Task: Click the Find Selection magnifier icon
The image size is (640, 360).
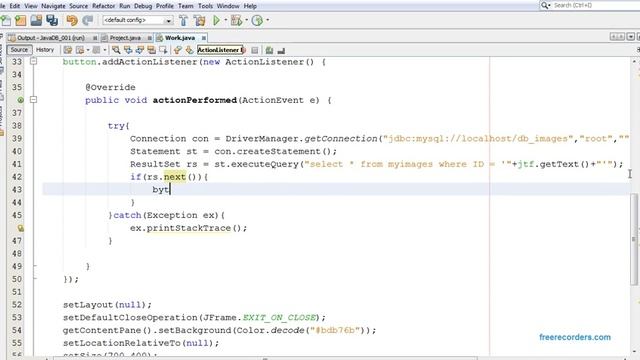Action: (x=116, y=50)
